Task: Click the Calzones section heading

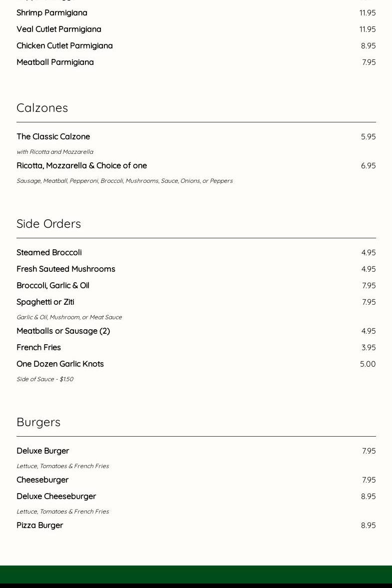Action: click(x=42, y=107)
